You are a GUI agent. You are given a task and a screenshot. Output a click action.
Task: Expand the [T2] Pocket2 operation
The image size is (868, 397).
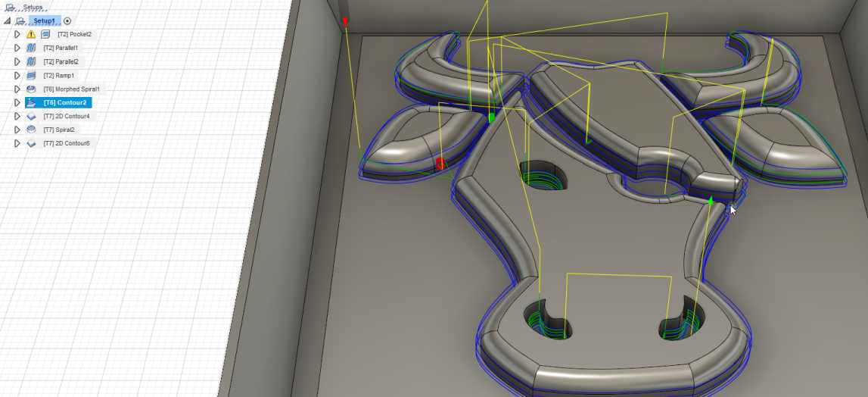17,34
